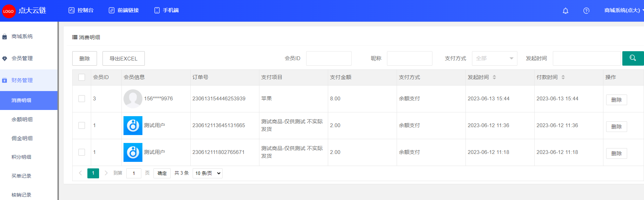This screenshot has width=644, height=200.
Task: Focus the 发起时间 date input
Action: [x=587, y=58]
